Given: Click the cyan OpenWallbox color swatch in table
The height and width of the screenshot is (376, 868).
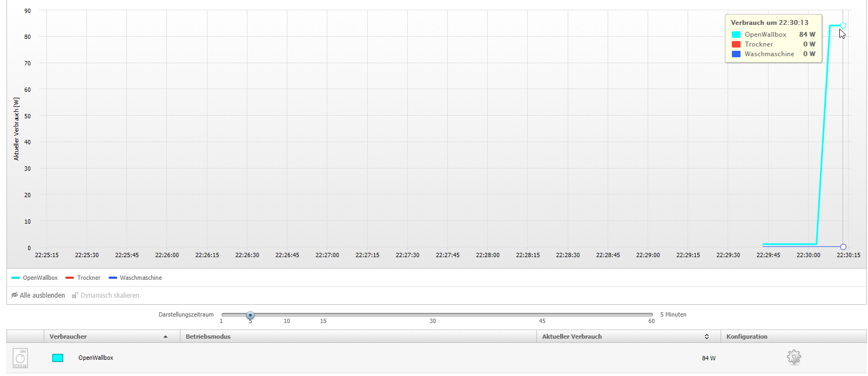Looking at the screenshot, I should pyautogui.click(x=58, y=358).
